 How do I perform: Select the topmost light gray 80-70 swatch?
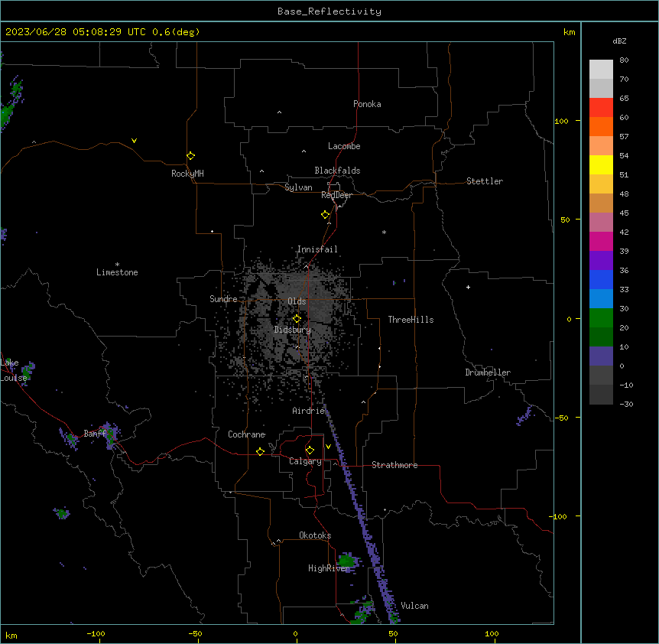pyautogui.click(x=601, y=70)
